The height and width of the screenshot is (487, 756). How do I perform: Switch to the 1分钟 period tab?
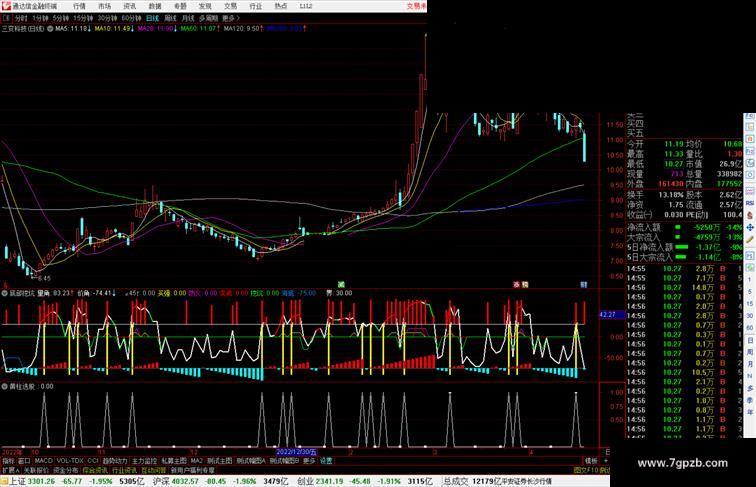click(x=40, y=18)
